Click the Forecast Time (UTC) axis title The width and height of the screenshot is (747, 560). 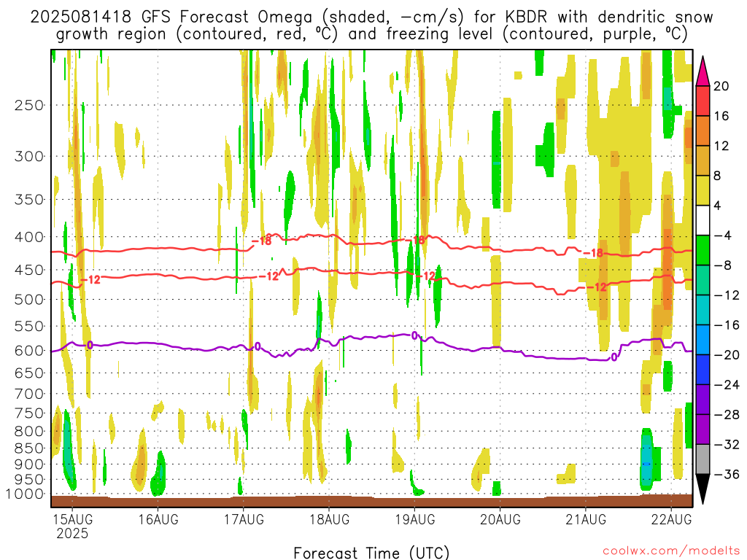click(371, 553)
